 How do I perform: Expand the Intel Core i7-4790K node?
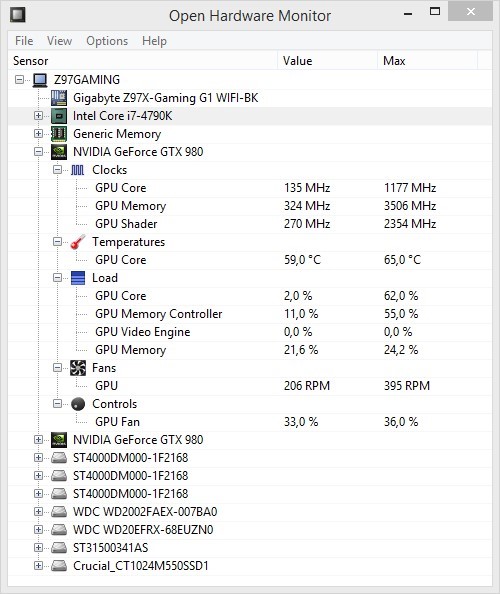38,116
